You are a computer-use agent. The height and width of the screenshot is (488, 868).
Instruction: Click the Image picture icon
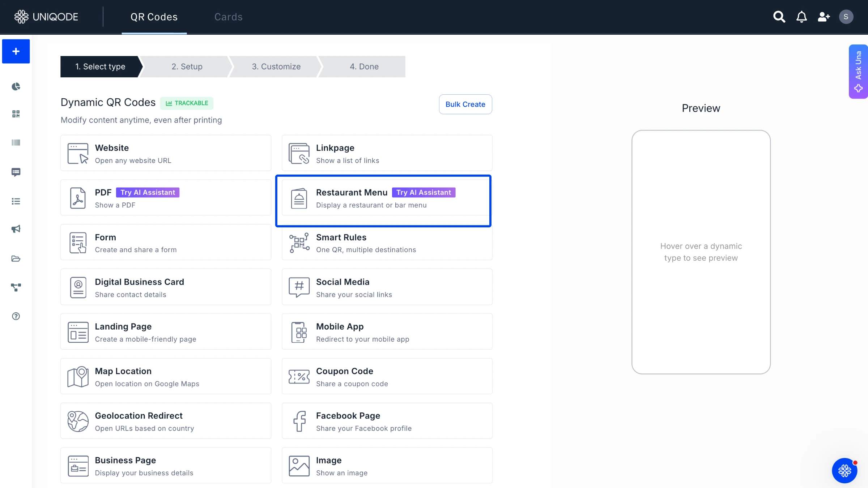tap(299, 466)
